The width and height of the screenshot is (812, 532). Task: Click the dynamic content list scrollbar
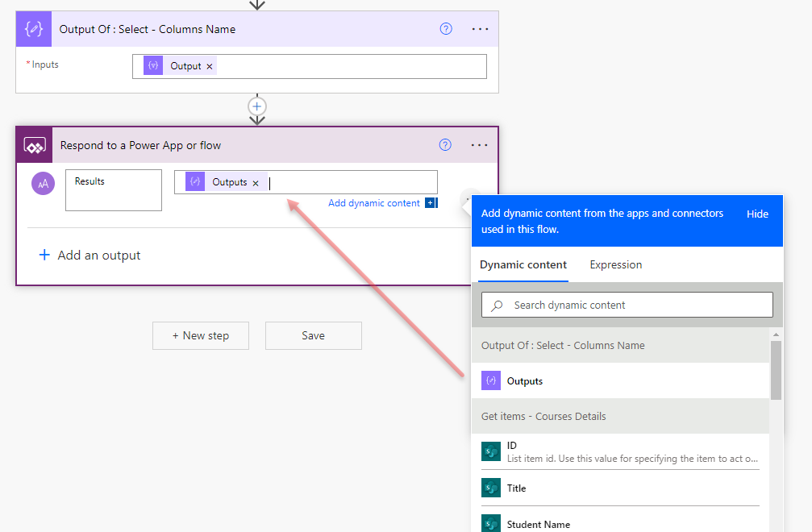pos(776,371)
